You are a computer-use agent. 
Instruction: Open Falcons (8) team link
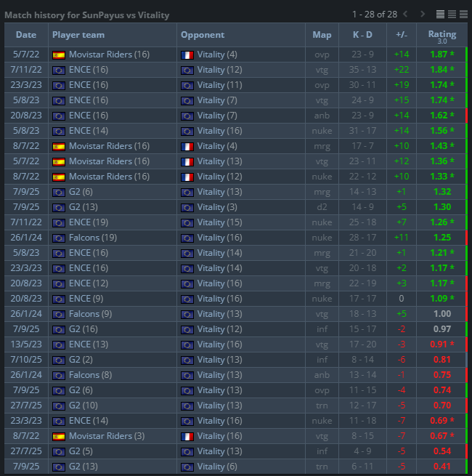pos(90,375)
